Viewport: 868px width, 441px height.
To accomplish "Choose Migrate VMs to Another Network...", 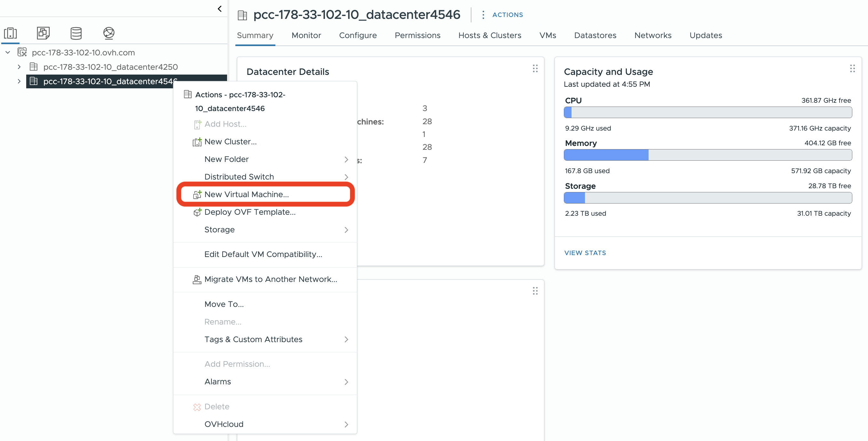I will 265,279.
